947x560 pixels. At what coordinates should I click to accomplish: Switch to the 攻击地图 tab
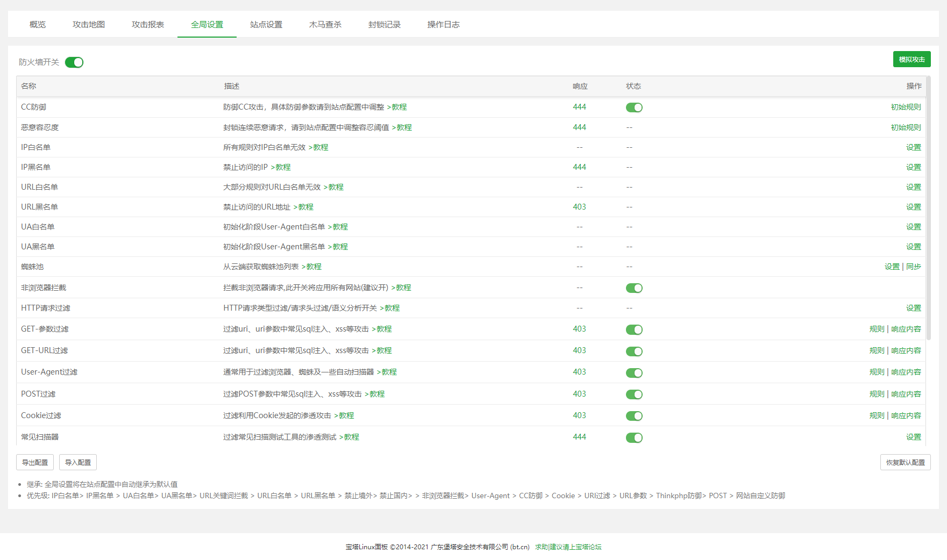click(88, 24)
